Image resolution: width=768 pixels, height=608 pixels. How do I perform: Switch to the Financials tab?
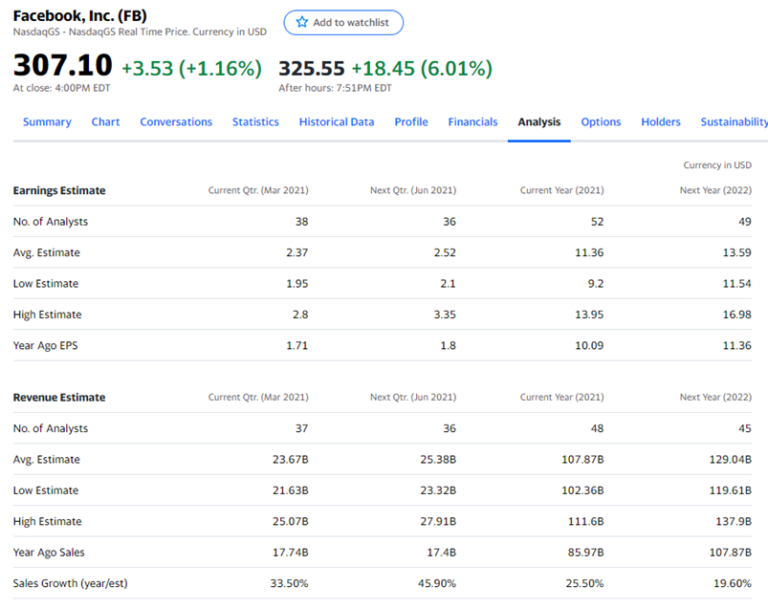(473, 122)
